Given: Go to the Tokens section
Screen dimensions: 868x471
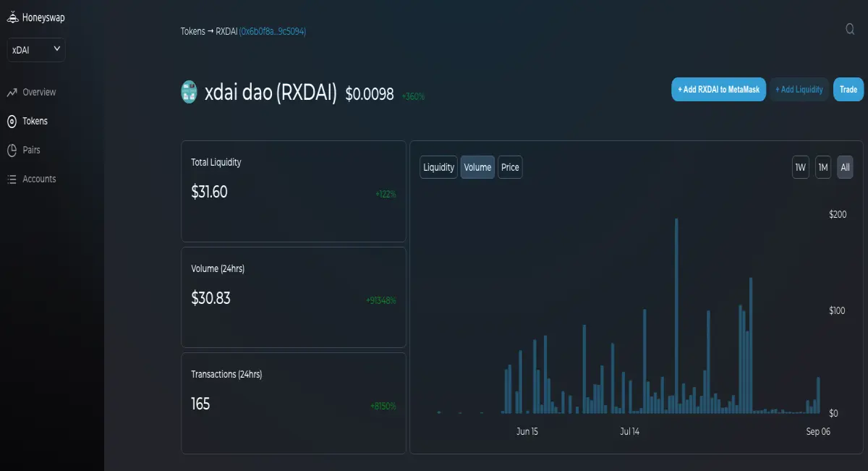Looking at the screenshot, I should [x=35, y=122].
